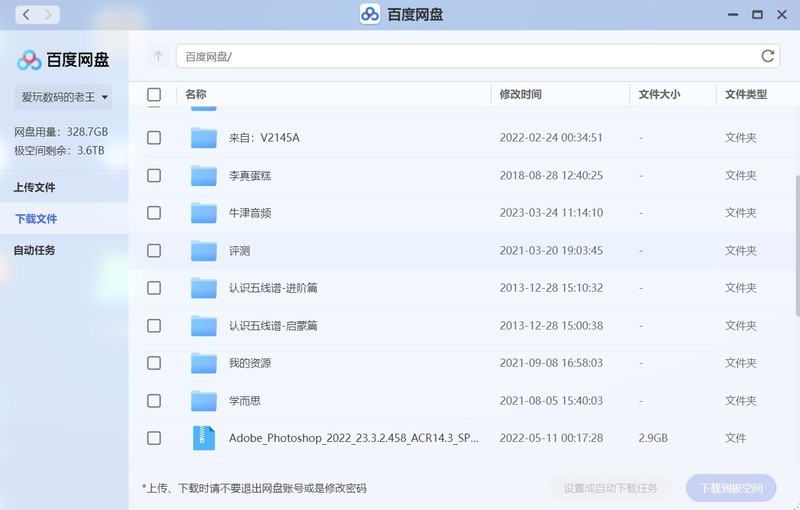Click the date 2023-03-24 11:14:10
Image resolution: width=800 pixels, height=510 pixels.
[551, 213]
